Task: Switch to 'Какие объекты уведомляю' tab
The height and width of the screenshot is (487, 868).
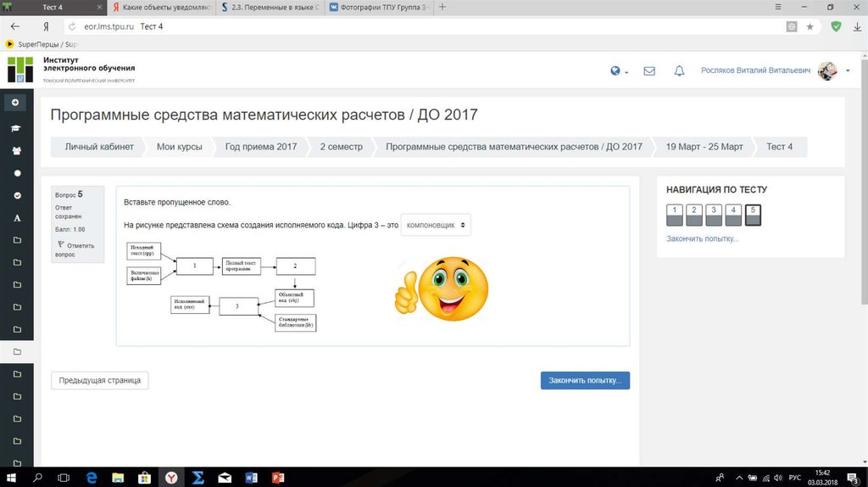Action: [162, 7]
